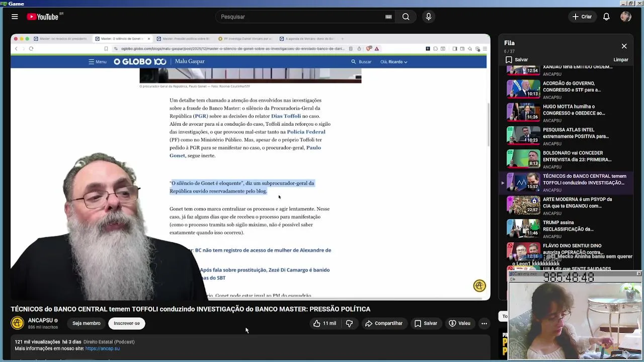Open the on-screen keyboard icon in search

pyautogui.click(x=388, y=17)
